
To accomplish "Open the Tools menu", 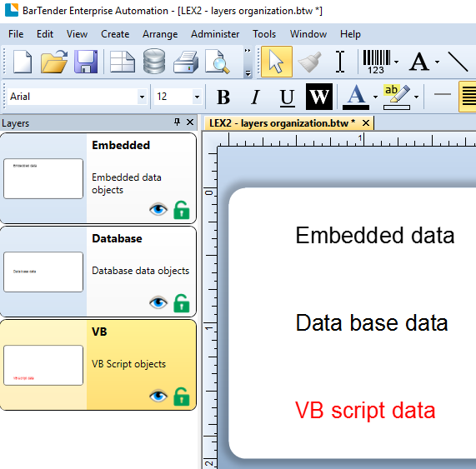I will click(x=264, y=34).
